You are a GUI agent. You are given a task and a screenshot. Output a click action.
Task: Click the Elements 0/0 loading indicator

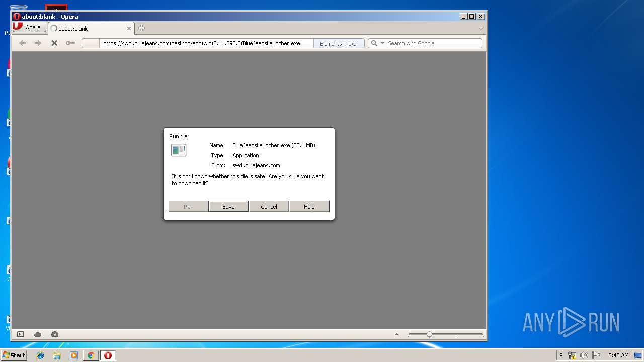pyautogui.click(x=339, y=43)
